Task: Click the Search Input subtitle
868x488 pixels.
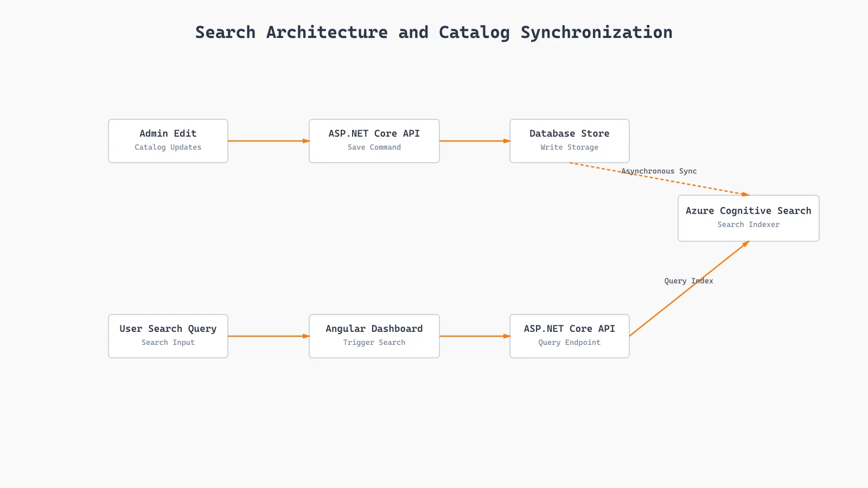Action: click(x=168, y=343)
